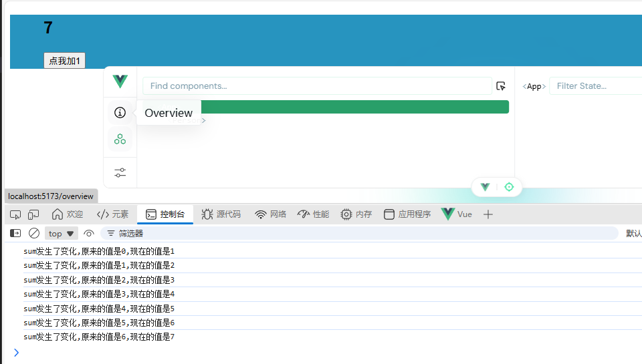Open the Vue tab in DevTools
642x364 pixels.
457,214
